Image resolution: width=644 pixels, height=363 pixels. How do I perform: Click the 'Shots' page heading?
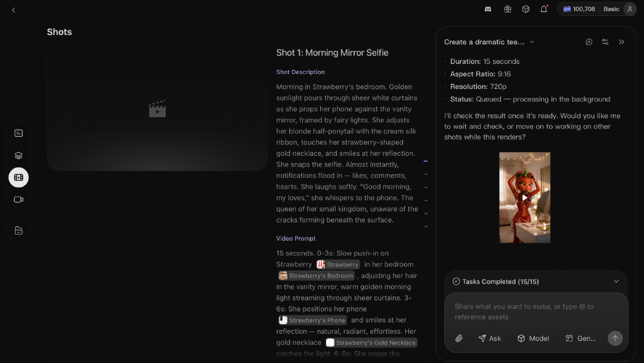tap(59, 32)
